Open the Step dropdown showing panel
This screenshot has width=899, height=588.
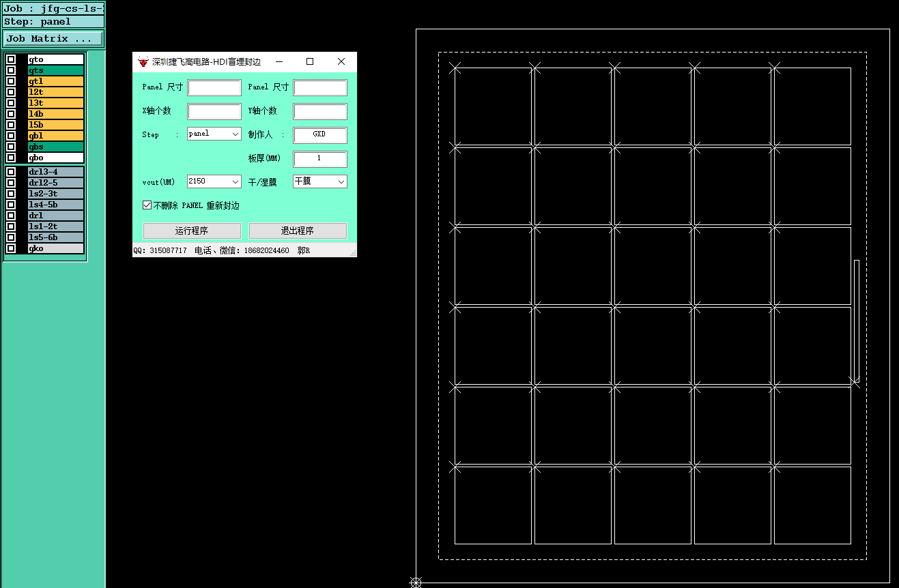coord(214,134)
